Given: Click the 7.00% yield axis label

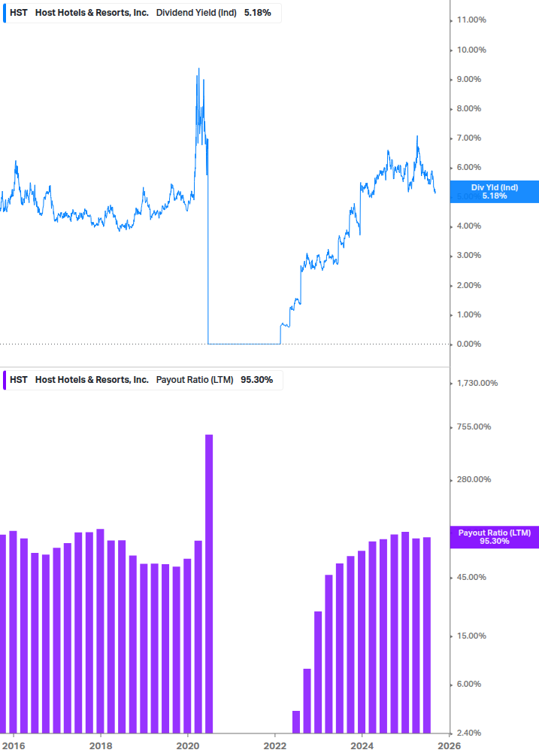Looking at the screenshot, I should pyautogui.click(x=468, y=138).
